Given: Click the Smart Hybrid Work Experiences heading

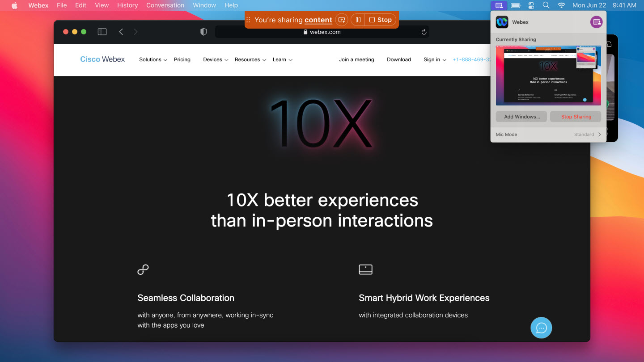Looking at the screenshot, I should click(424, 298).
